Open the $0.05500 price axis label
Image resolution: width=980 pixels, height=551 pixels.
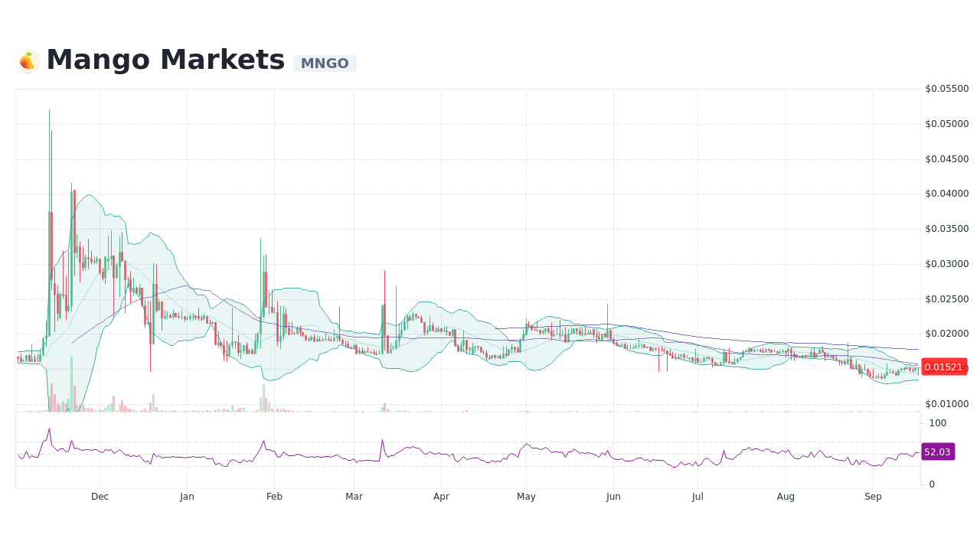947,89
